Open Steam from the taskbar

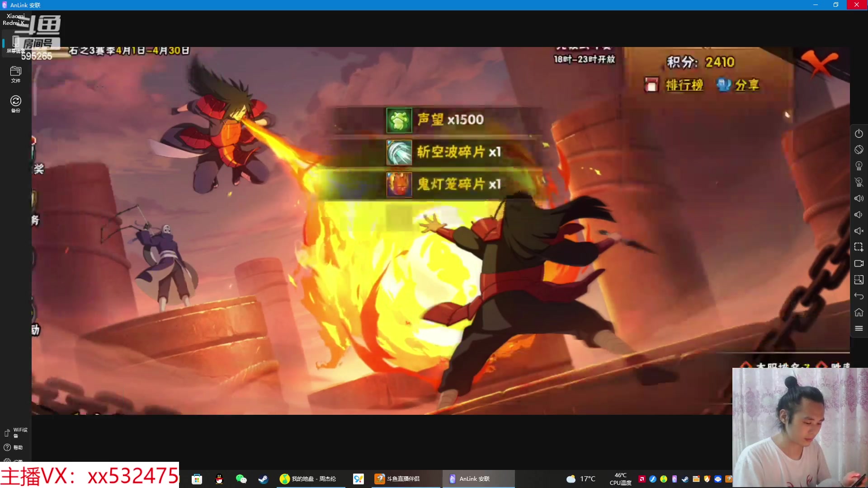click(263, 479)
